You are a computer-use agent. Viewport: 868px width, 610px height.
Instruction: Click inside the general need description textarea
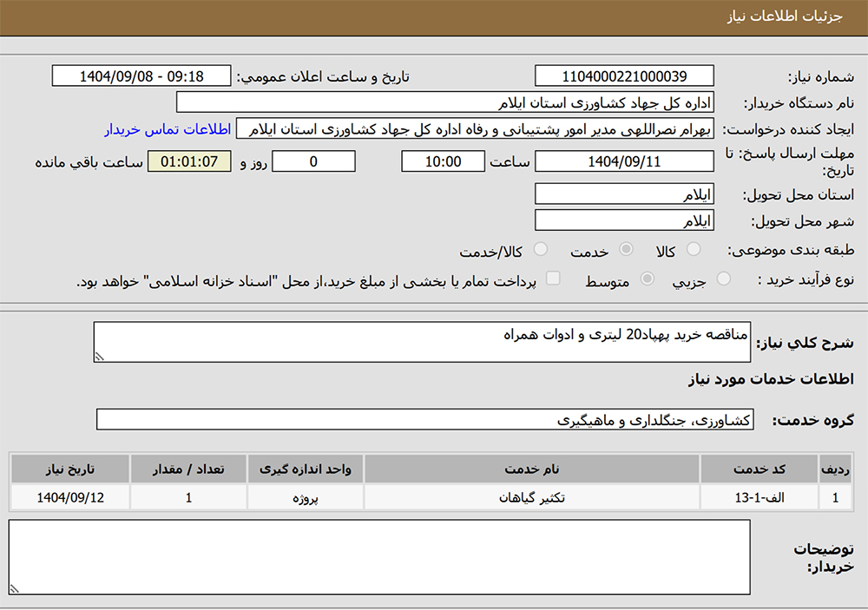point(423,343)
